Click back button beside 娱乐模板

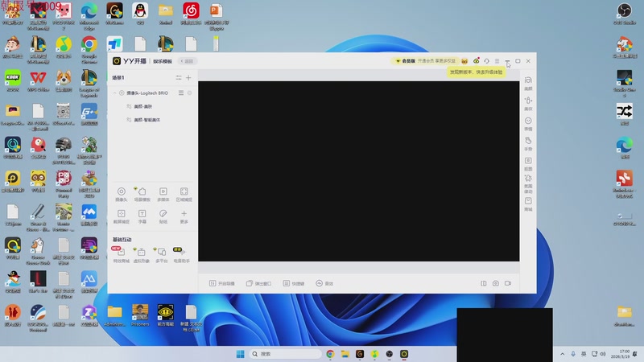click(x=187, y=61)
